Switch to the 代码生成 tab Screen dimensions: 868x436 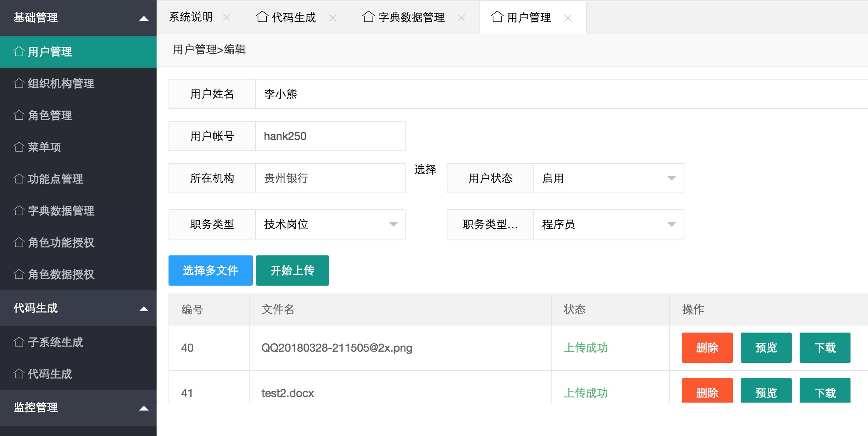coord(286,18)
